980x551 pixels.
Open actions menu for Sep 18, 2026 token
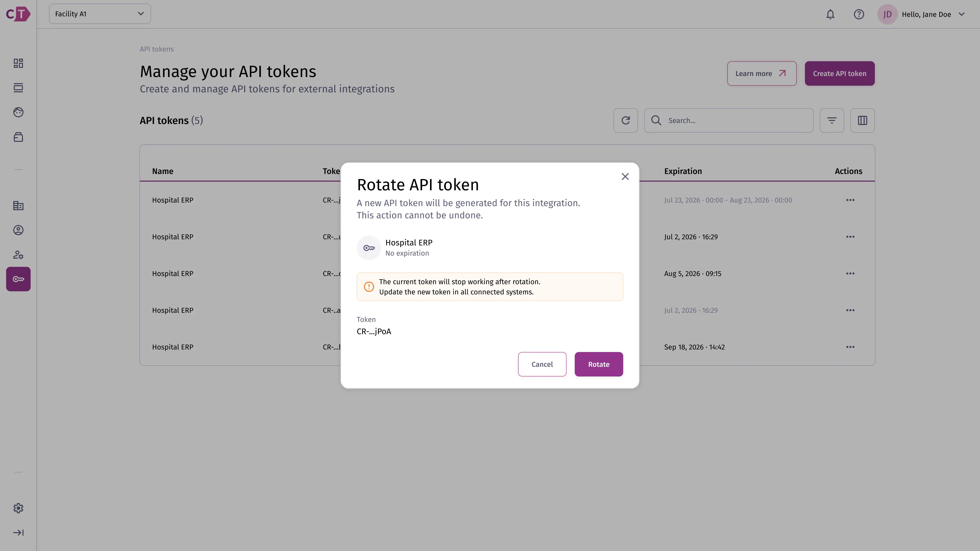[x=850, y=347]
